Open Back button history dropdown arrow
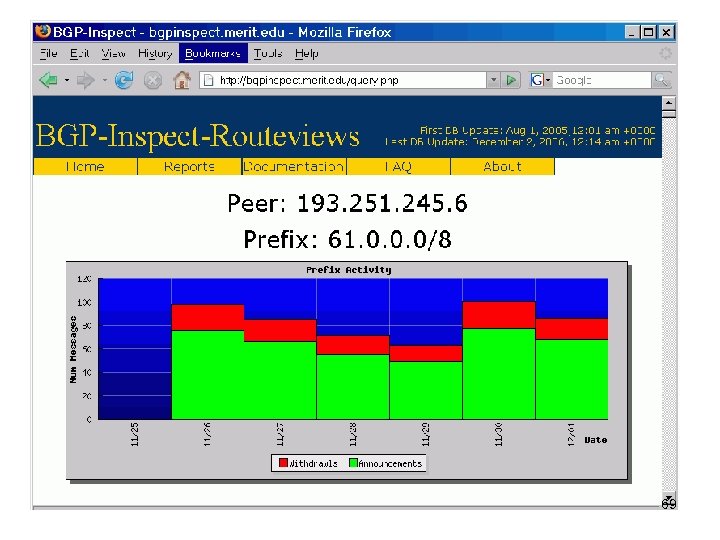Screen dimensions: 720x540 (67, 80)
